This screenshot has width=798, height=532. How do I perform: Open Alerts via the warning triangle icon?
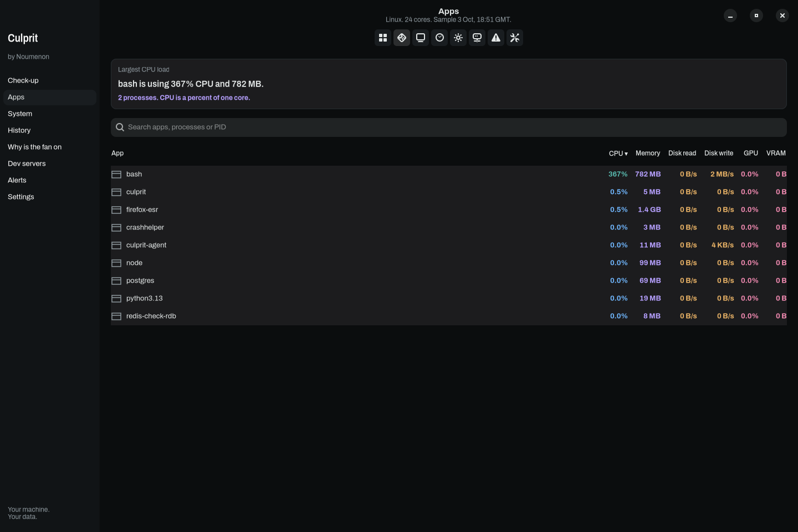click(496, 38)
